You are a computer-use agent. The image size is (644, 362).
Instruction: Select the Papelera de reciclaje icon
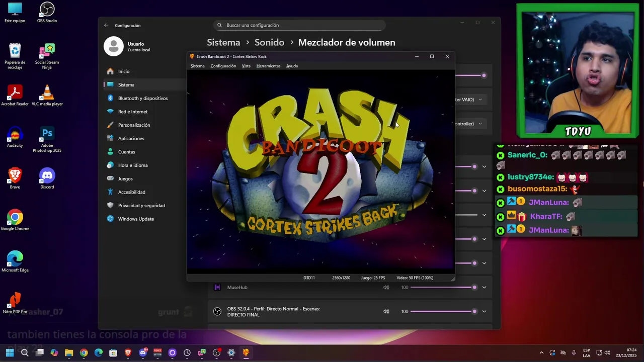(x=15, y=56)
